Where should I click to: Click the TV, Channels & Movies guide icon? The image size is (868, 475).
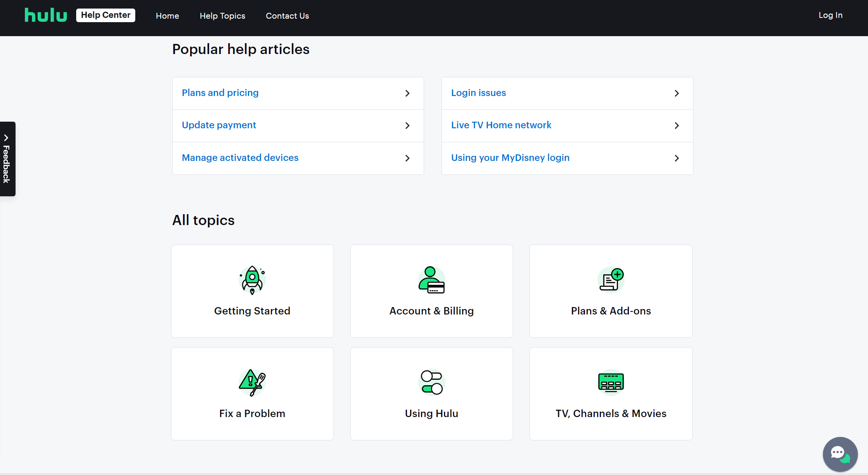pos(611,382)
